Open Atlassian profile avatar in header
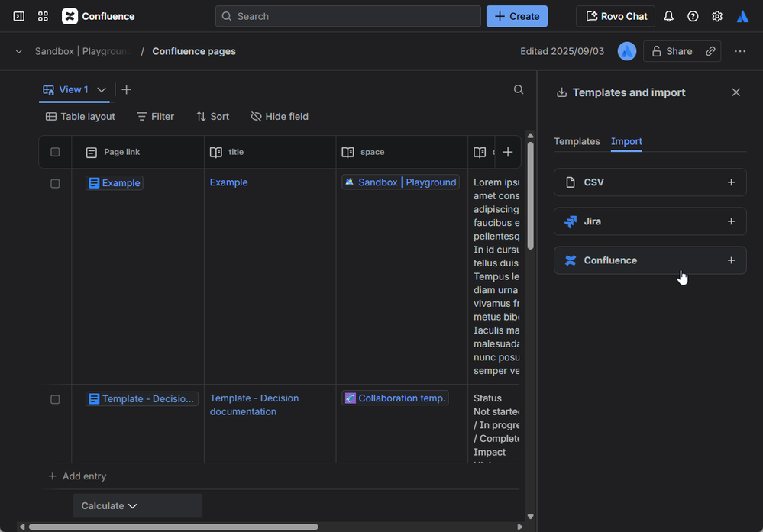 [x=742, y=16]
